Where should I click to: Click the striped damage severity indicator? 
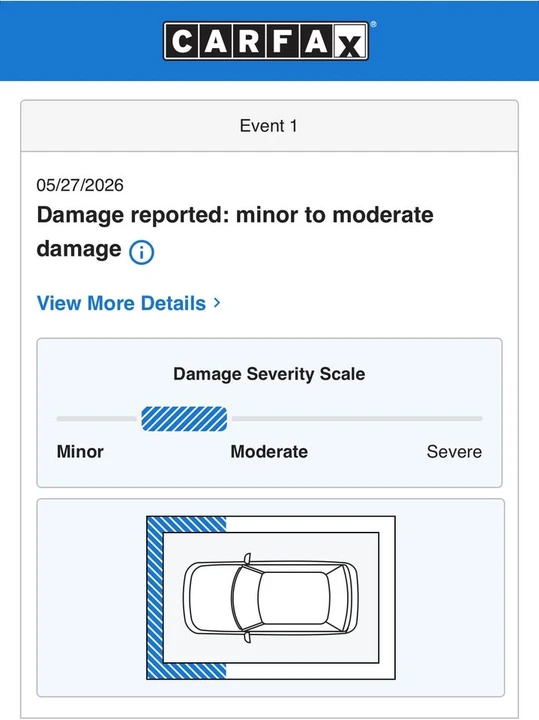pyautogui.click(x=184, y=419)
